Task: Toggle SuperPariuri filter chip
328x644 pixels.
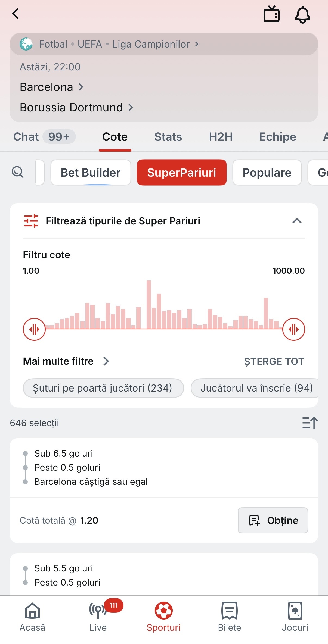Action: (x=182, y=173)
